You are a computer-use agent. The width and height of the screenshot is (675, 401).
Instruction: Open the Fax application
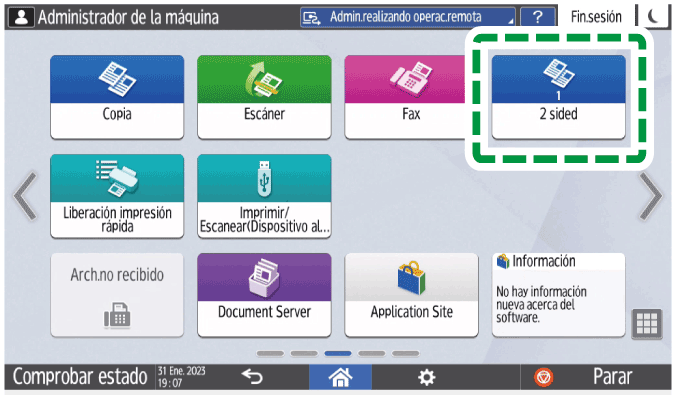pyautogui.click(x=407, y=97)
